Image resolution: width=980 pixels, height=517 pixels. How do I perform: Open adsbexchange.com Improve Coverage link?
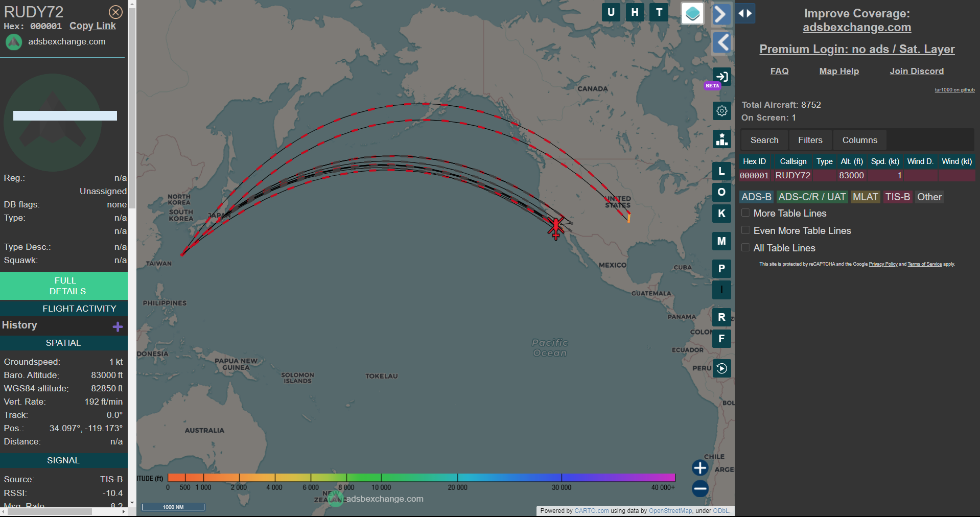tap(857, 28)
